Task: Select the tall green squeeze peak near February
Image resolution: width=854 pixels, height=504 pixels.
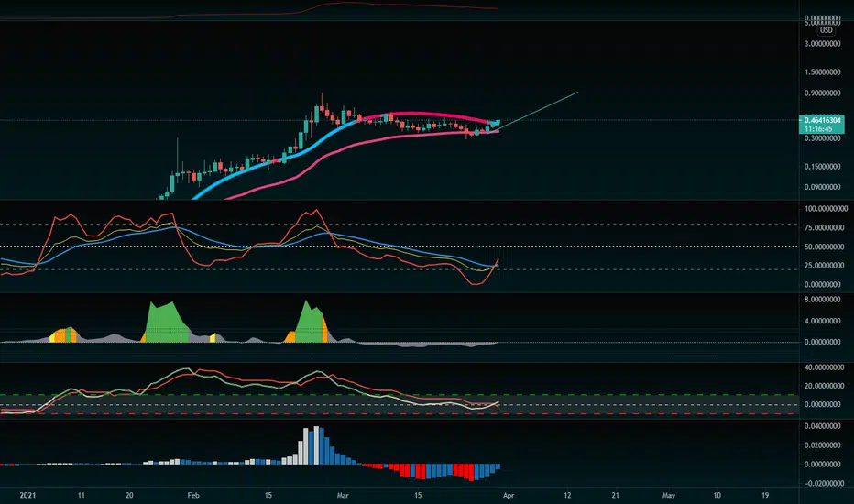Action: [165, 323]
